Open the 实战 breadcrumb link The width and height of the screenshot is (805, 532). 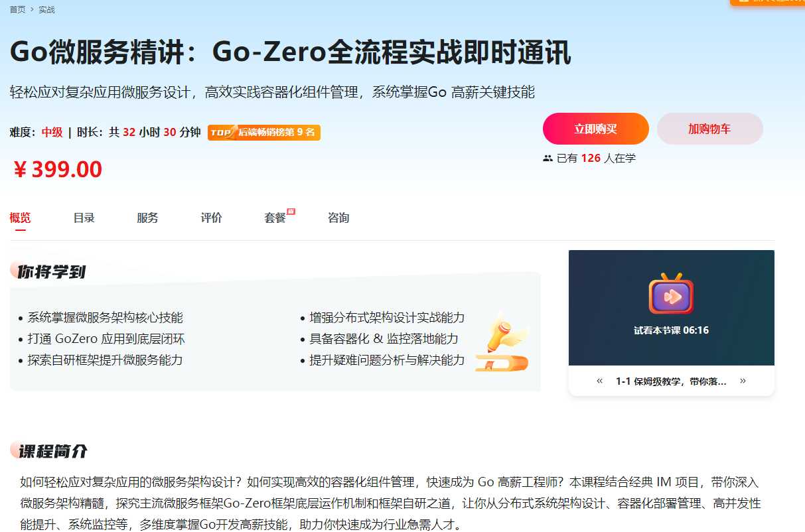coord(48,9)
